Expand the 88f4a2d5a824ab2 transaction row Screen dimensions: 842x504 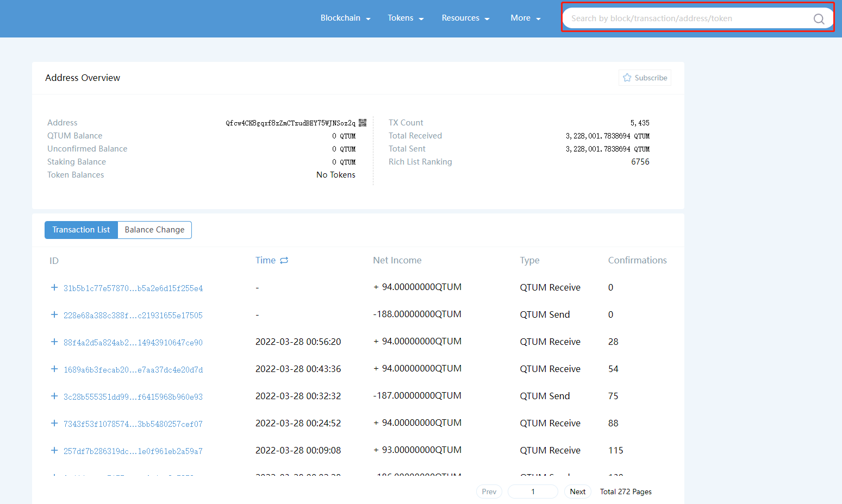tap(54, 342)
